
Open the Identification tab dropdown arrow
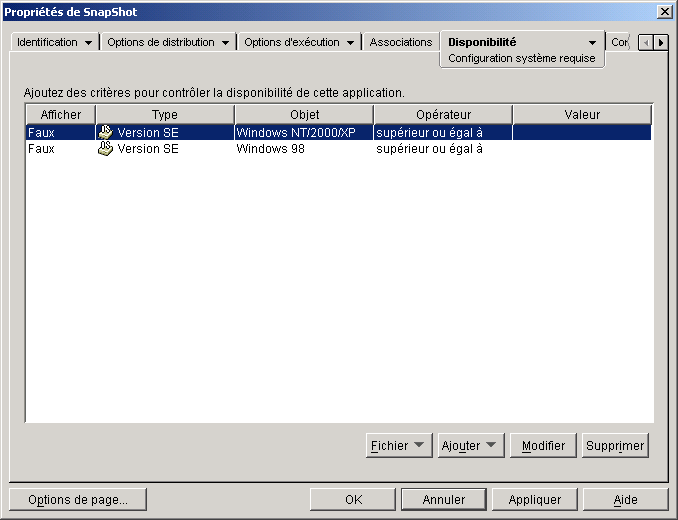pyautogui.click(x=88, y=43)
